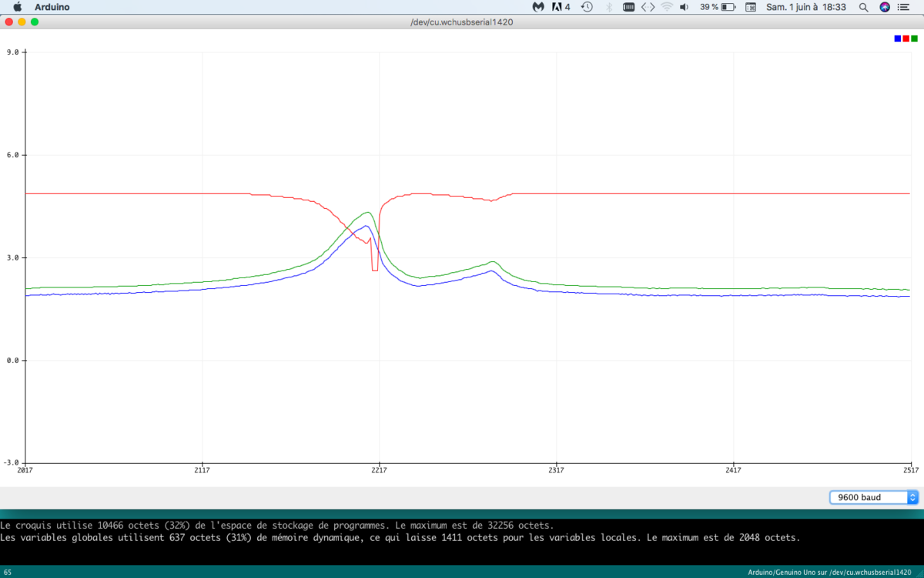The width and height of the screenshot is (924, 578).
Task: Close the serial plotter window
Action: coord(9,22)
